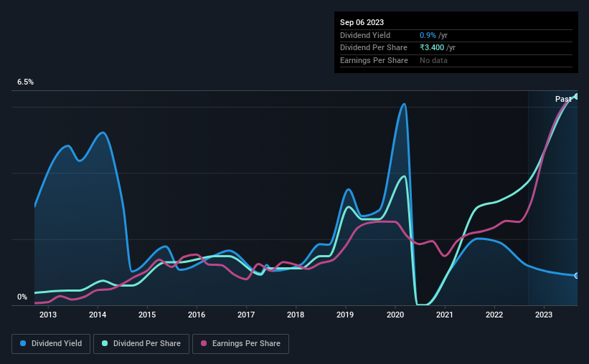Select the 2016 label on the time axis
Image resolution: width=589 pixels, height=364 pixels.
point(197,315)
